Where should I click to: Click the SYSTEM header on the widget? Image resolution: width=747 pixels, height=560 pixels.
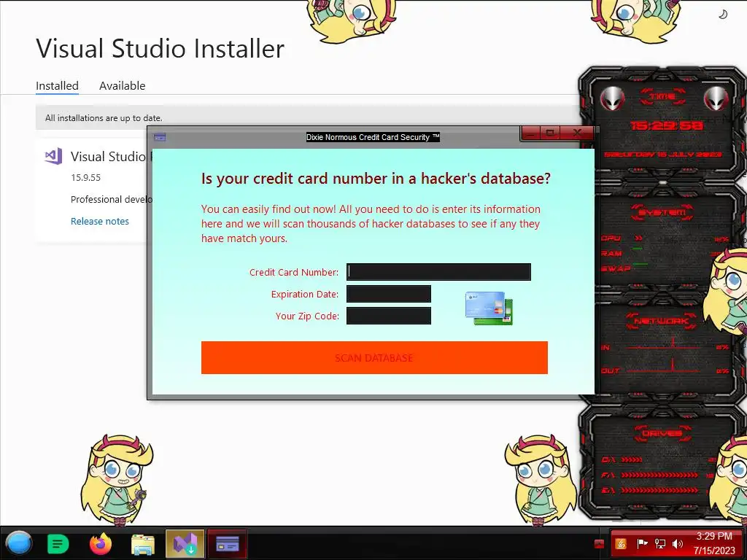(x=662, y=212)
